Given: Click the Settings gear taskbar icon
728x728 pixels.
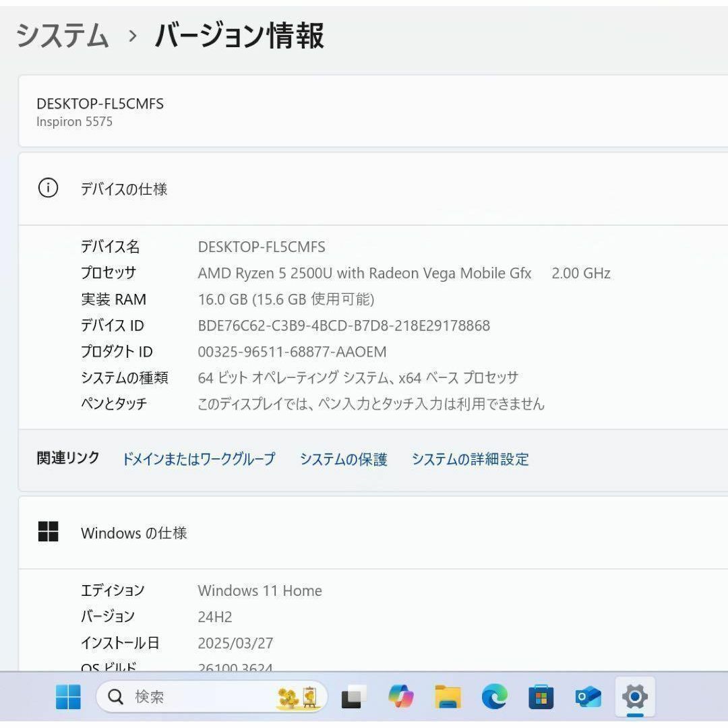Looking at the screenshot, I should (x=635, y=696).
